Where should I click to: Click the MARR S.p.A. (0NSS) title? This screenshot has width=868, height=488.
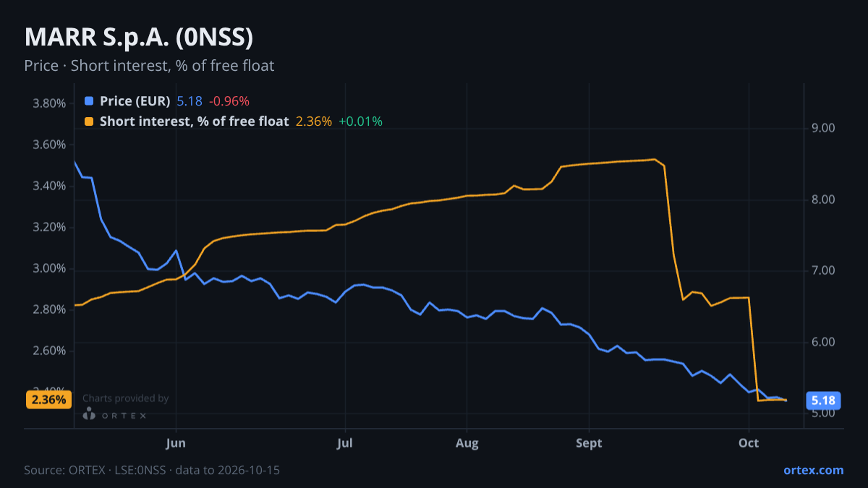138,37
